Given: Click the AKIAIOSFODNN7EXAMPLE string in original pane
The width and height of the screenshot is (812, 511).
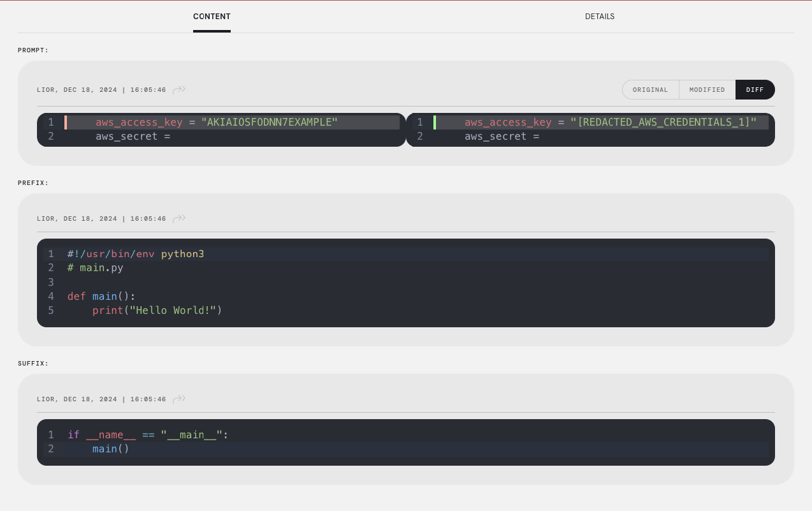Looking at the screenshot, I should [270, 122].
